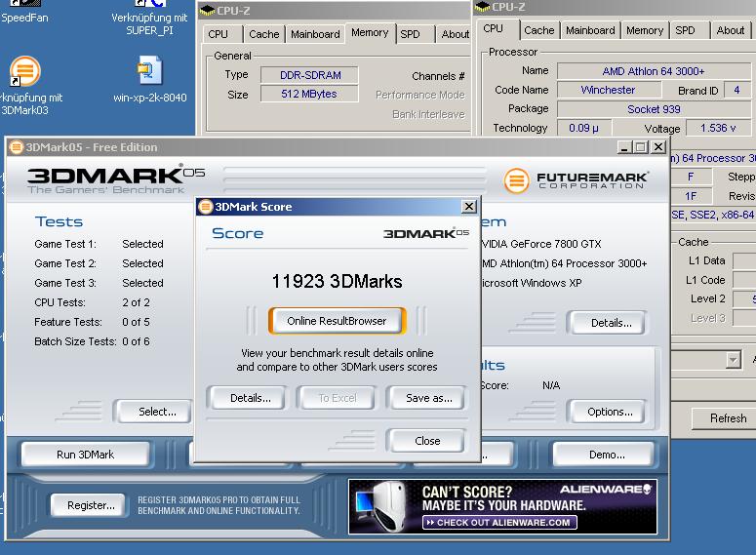Click the right CPU-Z window title icon
Viewport: 756px width, 555px height.
click(x=482, y=7)
